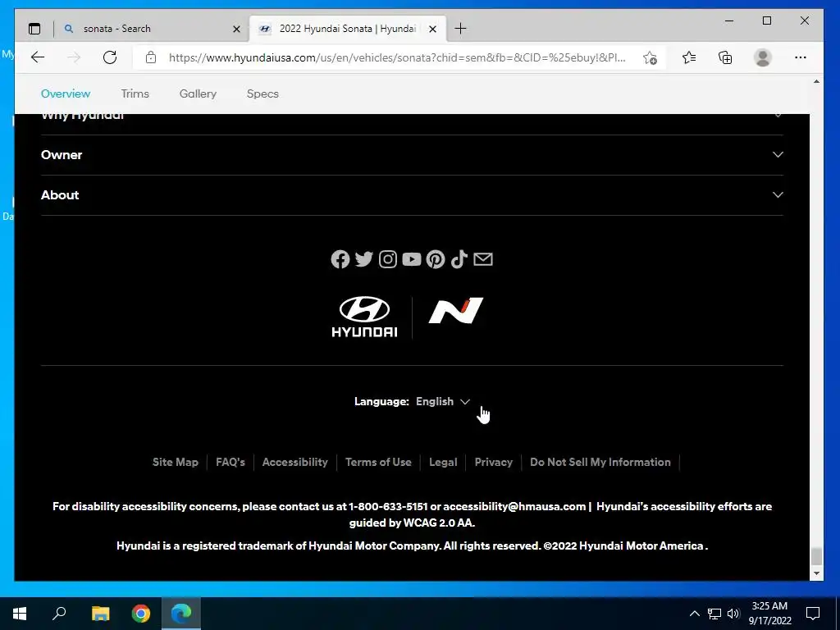Show hidden system tray icons
The height and width of the screenshot is (630, 840).
694,614
